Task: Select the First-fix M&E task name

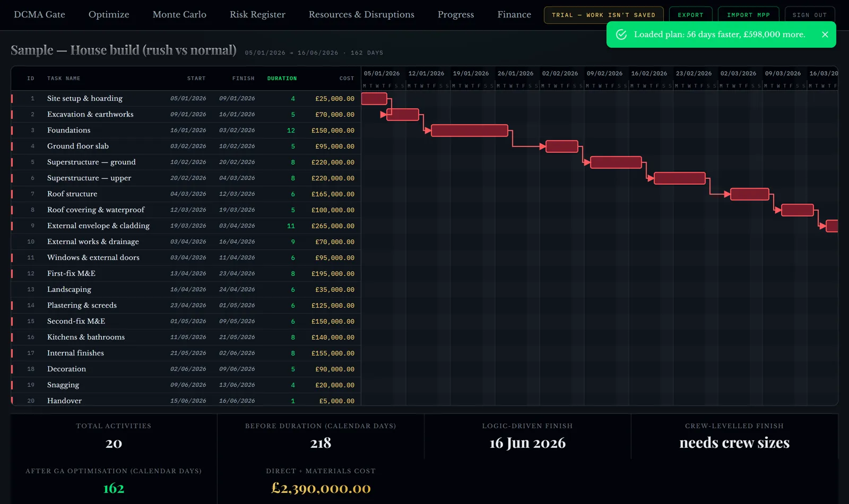Action: [x=71, y=274]
